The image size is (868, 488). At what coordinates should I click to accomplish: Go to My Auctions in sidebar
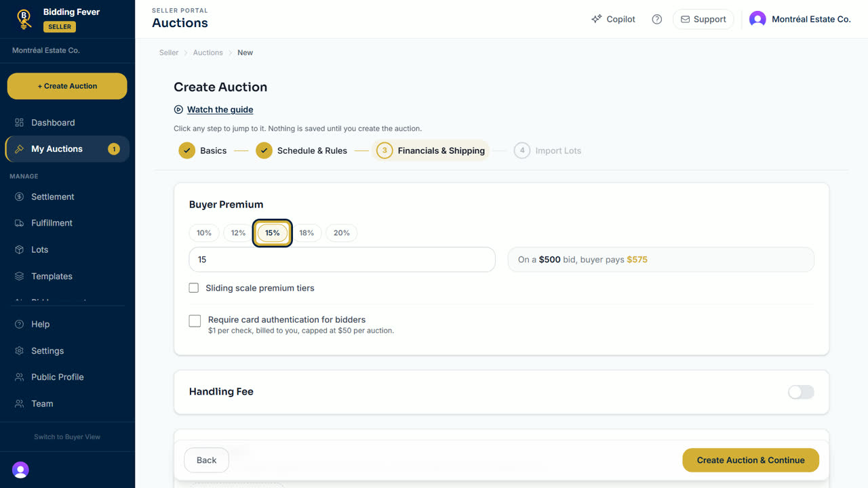tap(67, 149)
